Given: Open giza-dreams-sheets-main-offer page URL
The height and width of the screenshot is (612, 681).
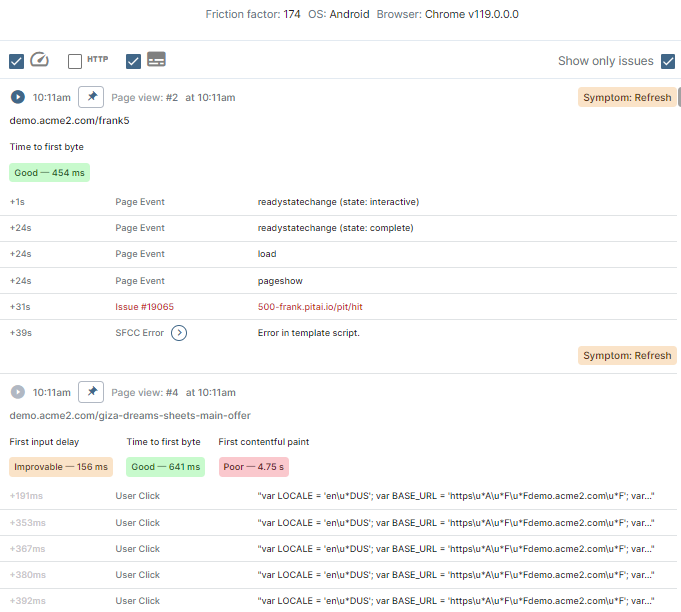Looking at the screenshot, I should coord(130,415).
